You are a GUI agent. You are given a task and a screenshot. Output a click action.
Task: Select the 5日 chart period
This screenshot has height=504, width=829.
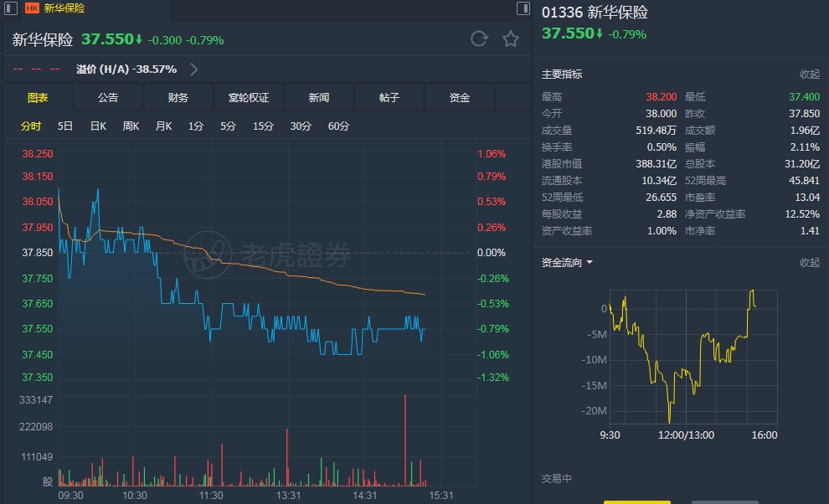65,126
